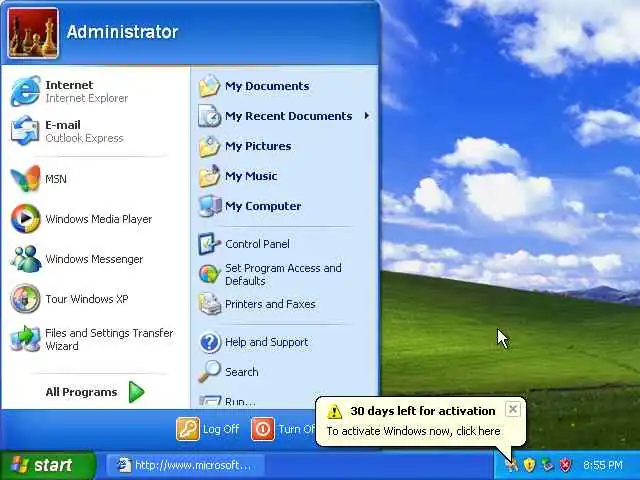
Task: Click the Log Off text button
Action: [221, 429]
